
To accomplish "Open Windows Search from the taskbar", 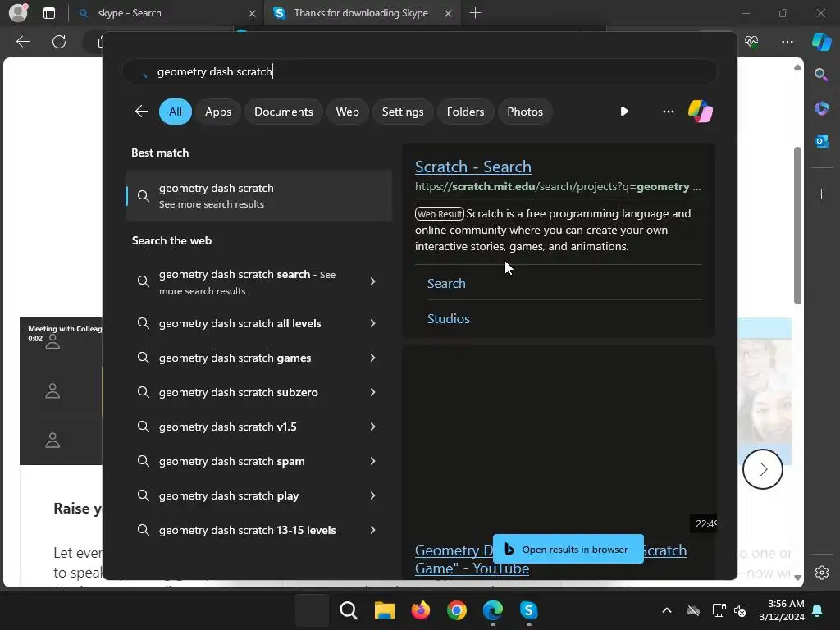I will (348, 610).
